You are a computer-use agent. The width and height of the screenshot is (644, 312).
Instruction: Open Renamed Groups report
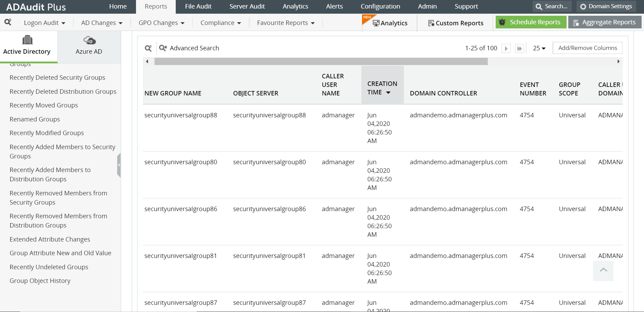(x=35, y=119)
